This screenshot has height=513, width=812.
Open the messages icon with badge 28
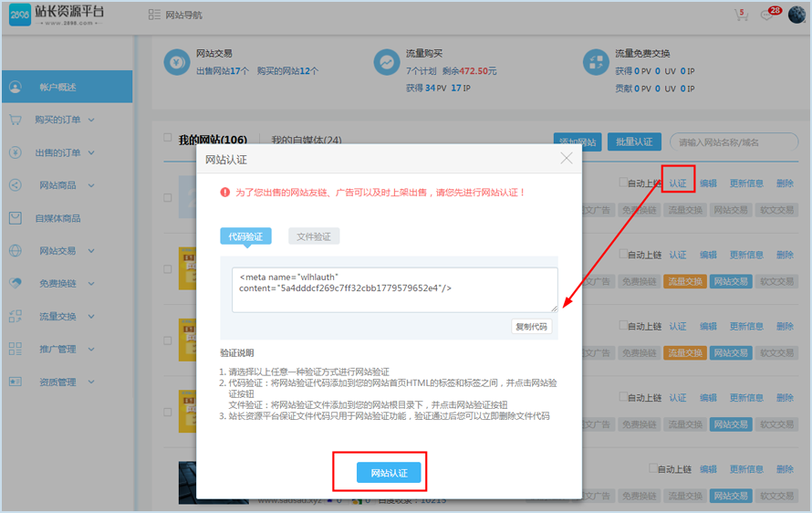coord(767,16)
